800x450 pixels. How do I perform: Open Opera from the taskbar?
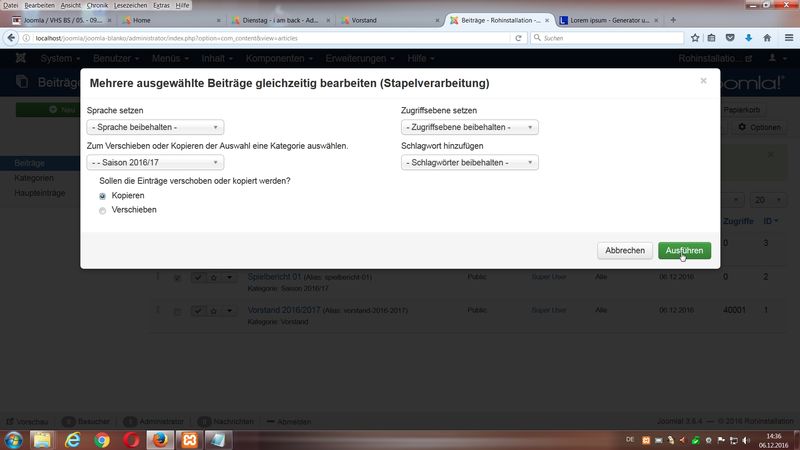(131, 440)
